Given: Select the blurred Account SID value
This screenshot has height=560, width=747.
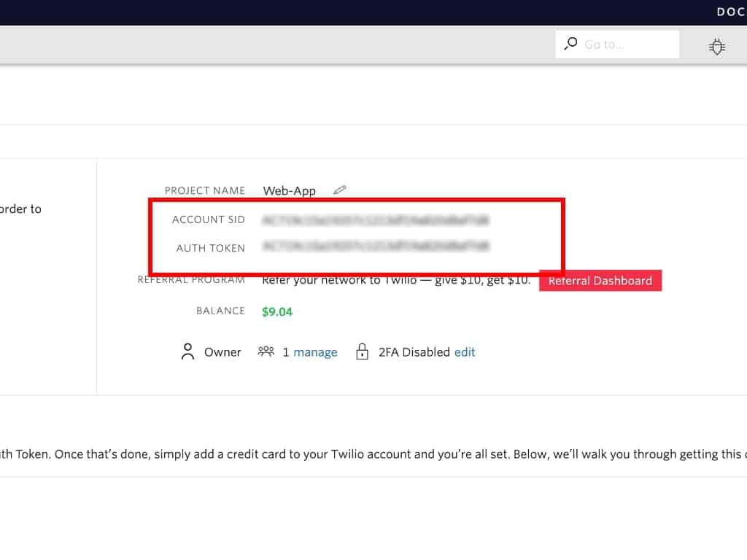Looking at the screenshot, I should [x=376, y=219].
